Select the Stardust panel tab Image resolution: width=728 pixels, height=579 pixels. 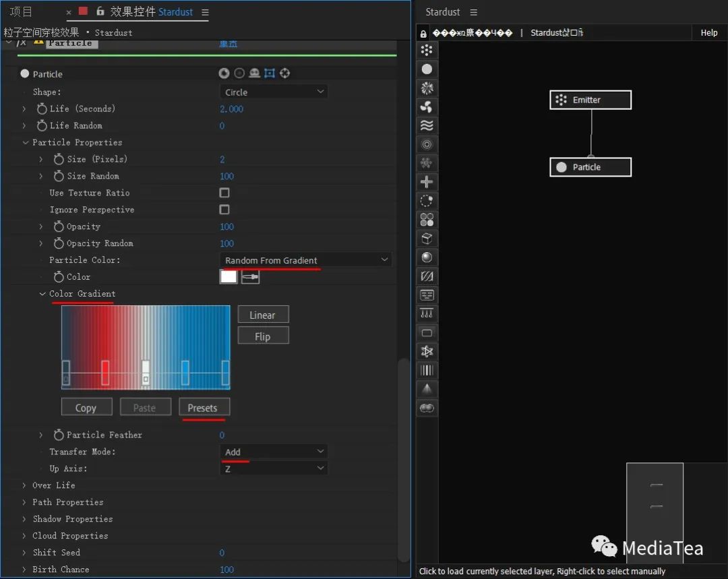click(x=442, y=12)
